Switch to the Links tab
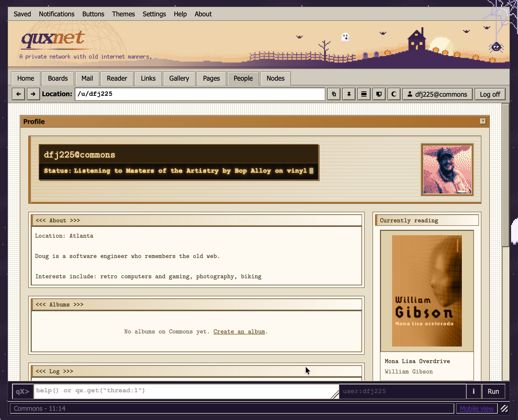 point(148,78)
